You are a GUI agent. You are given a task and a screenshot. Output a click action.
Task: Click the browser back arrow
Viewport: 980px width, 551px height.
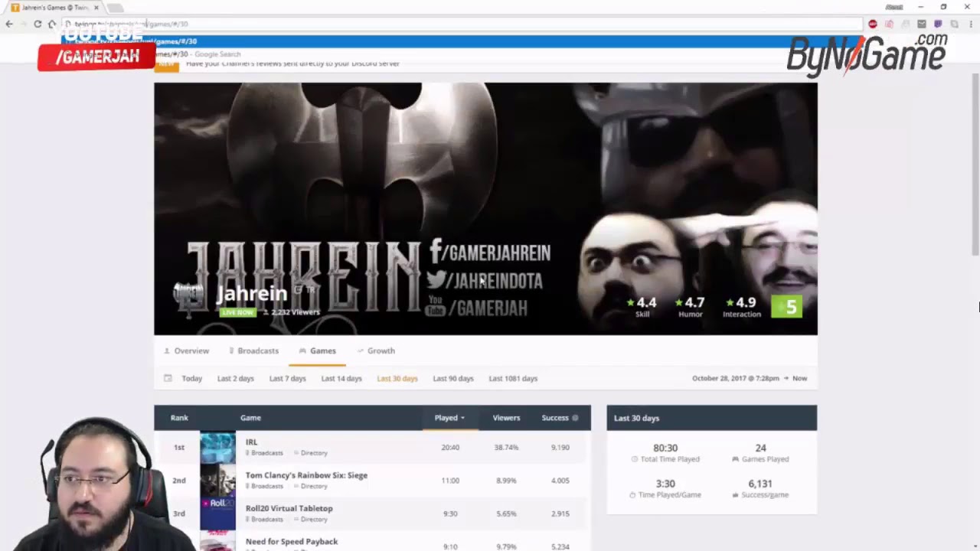[9, 24]
